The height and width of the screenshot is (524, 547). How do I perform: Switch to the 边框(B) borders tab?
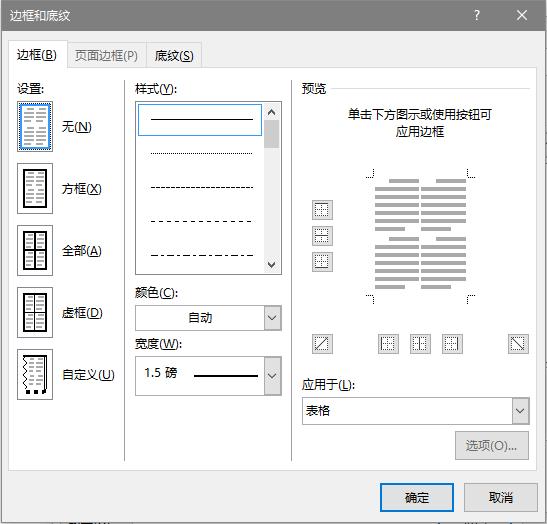(x=37, y=55)
